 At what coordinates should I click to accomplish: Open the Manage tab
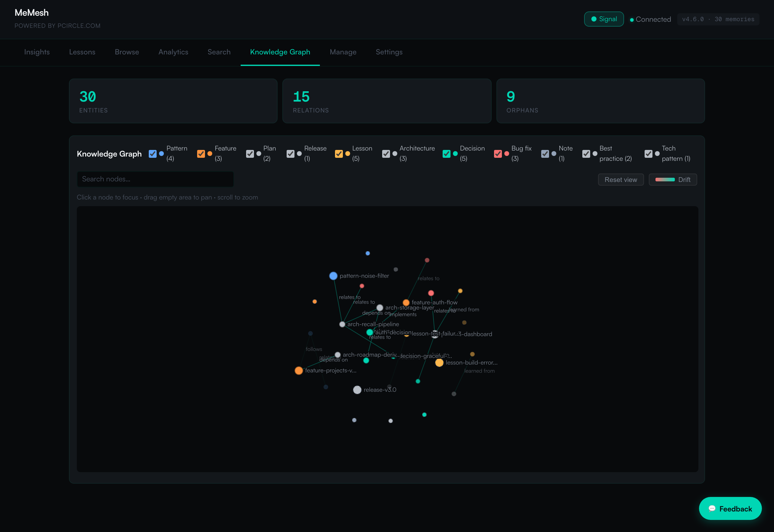[x=343, y=52]
